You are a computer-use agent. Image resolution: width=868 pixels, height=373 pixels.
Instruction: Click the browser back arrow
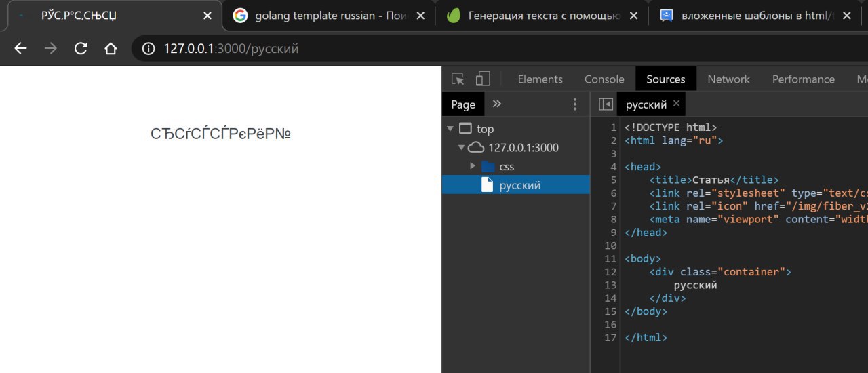[x=21, y=48]
